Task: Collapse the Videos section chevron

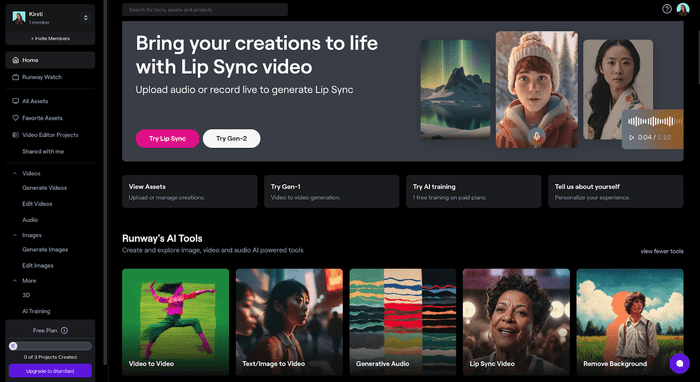Action: 15,174
